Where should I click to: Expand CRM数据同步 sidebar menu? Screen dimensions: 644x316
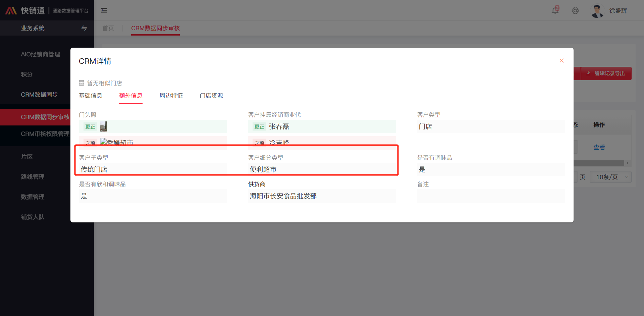[39, 95]
